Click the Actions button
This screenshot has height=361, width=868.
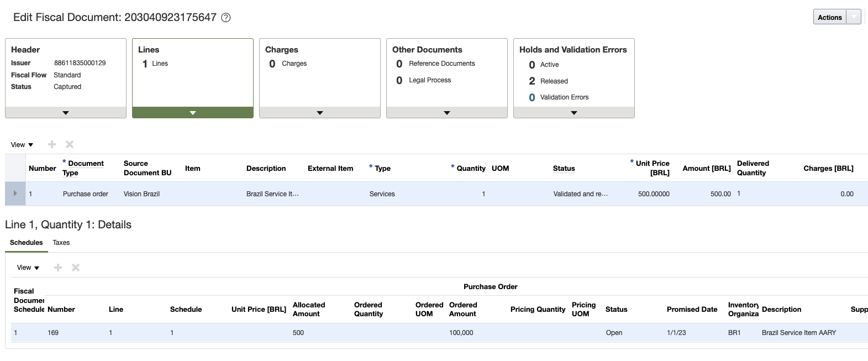(x=829, y=17)
